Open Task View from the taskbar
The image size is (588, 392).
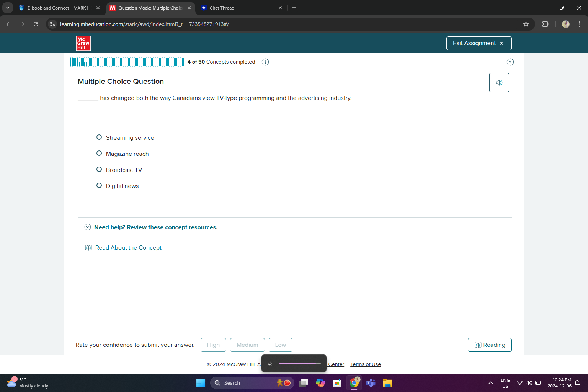304,383
